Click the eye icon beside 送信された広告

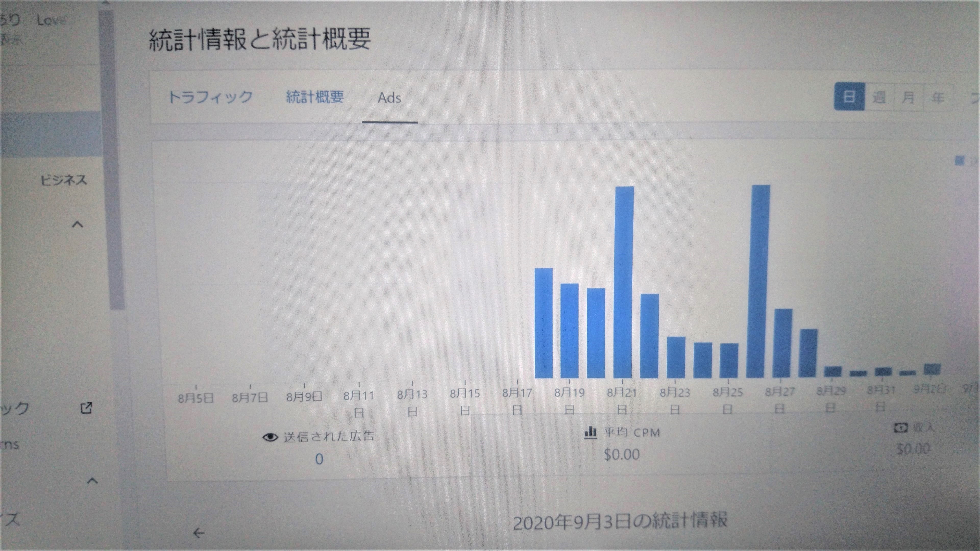tap(270, 437)
